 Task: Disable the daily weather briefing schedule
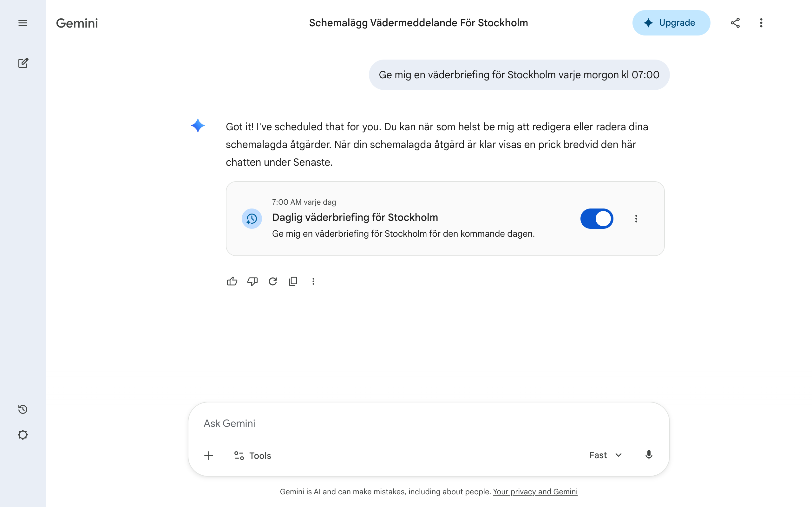pos(597,218)
